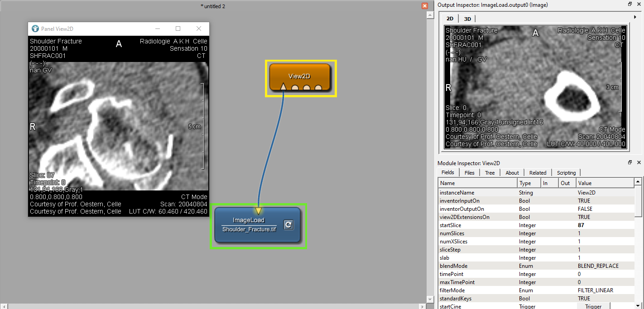Click the triangle input connector on View2D module
Image resolution: width=644 pixels, height=309 pixels.
[x=283, y=87]
